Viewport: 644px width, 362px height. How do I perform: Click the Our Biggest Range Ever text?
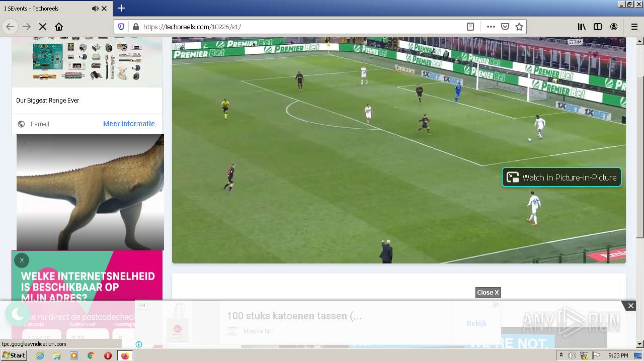pyautogui.click(x=48, y=101)
